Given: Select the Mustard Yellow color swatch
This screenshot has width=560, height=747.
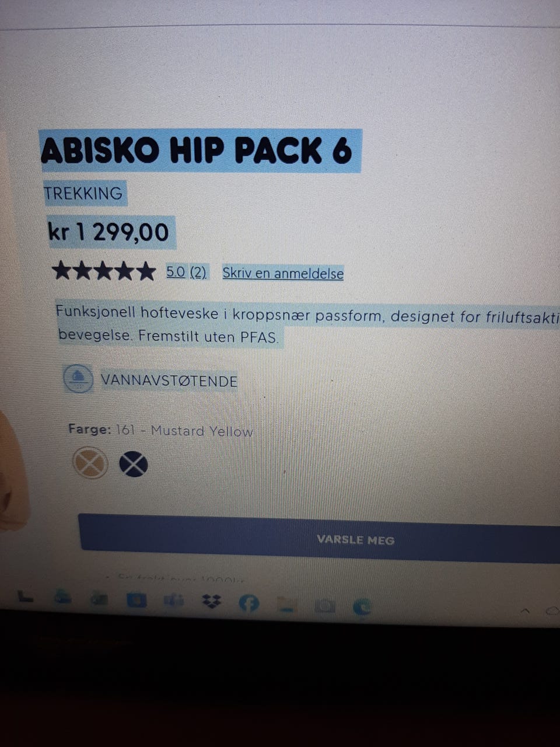Looking at the screenshot, I should coord(90,464).
